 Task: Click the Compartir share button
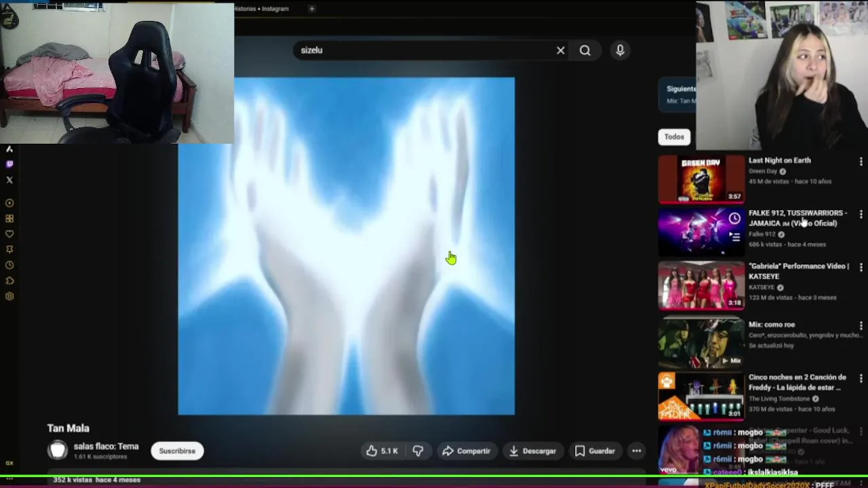466,451
